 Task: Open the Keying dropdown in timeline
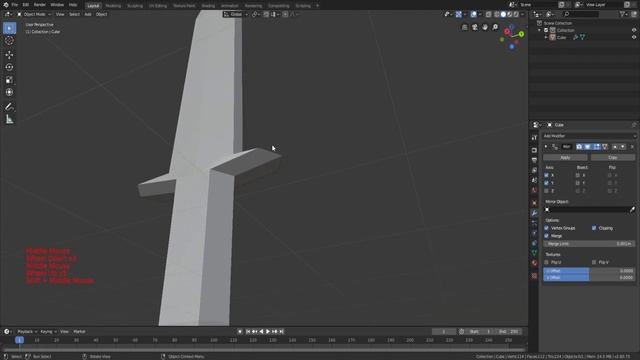[48, 332]
